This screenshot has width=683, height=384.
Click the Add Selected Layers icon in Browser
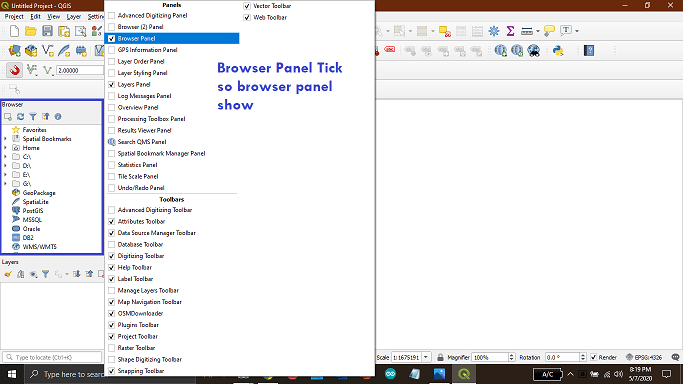[8, 116]
